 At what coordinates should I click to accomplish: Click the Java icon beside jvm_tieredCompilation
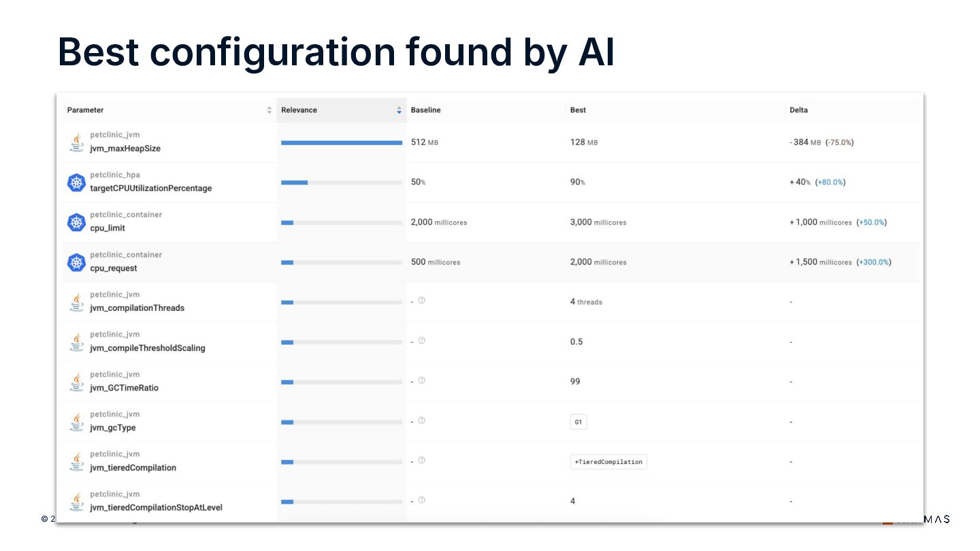point(76,462)
